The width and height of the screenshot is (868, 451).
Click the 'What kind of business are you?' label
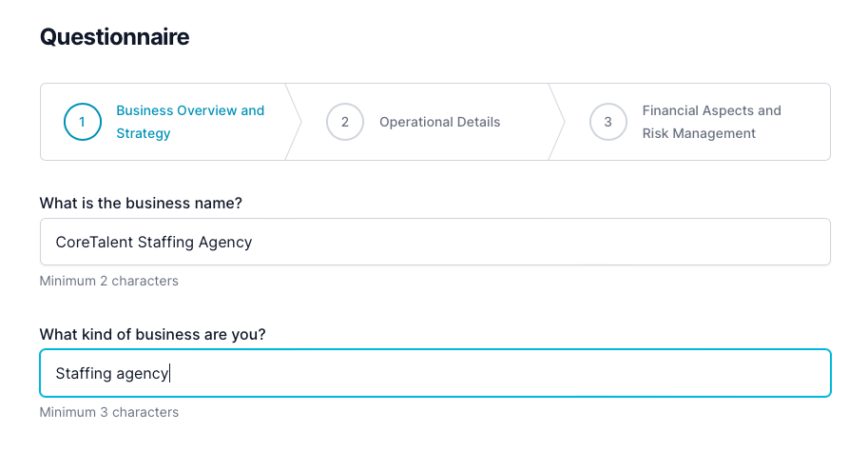pyautogui.click(x=152, y=334)
